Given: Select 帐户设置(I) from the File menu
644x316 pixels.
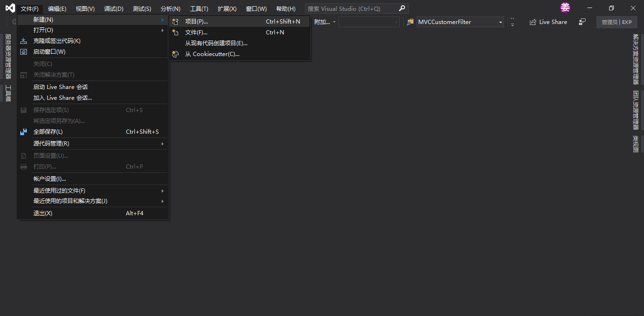Looking at the screenshot, I should coord(50,179).
